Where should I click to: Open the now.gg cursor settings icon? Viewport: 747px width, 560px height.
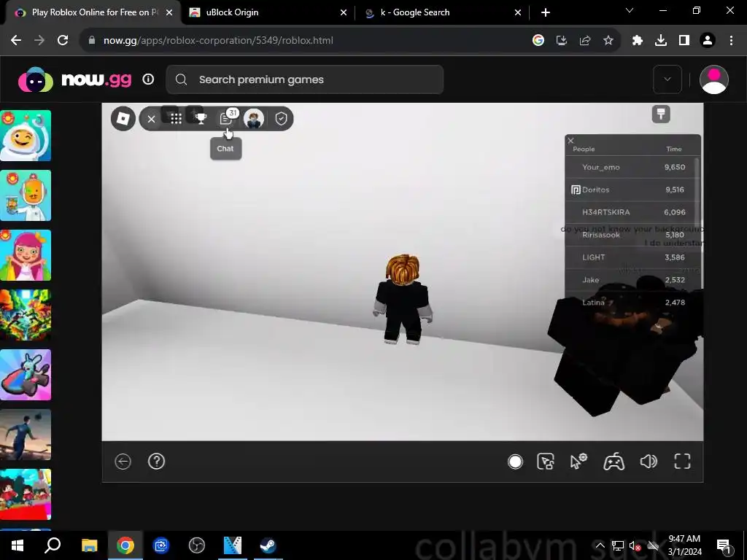coord(578,462)
